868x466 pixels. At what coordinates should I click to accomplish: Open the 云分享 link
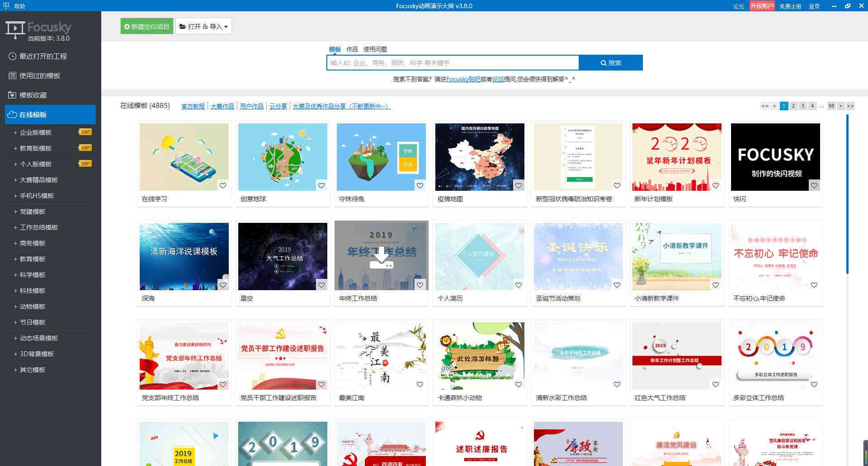coord(278,106)
